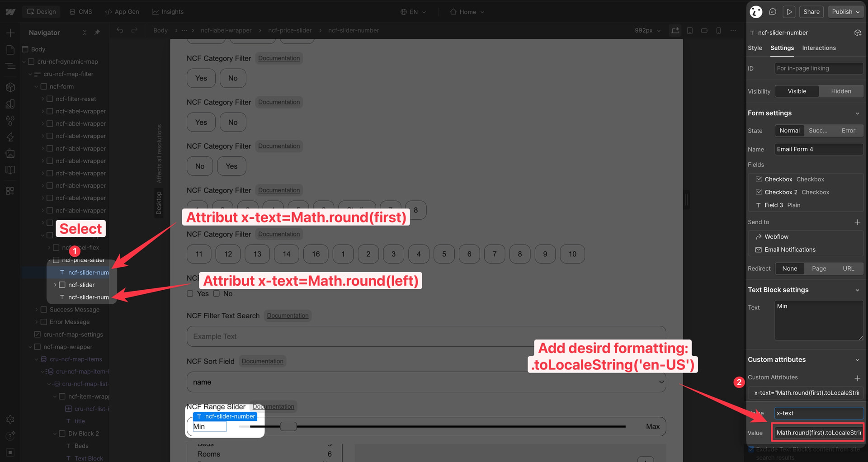Switch to the Interactions tab

[x=819, y=48]
